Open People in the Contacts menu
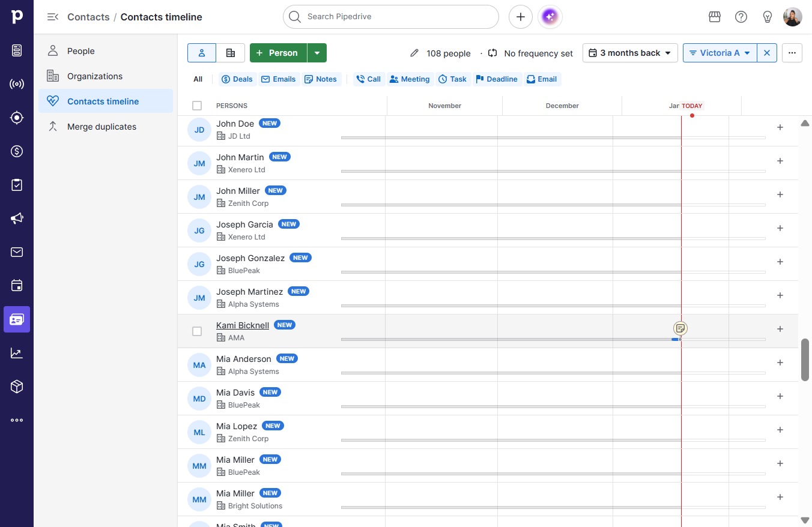 coord(106,51)
